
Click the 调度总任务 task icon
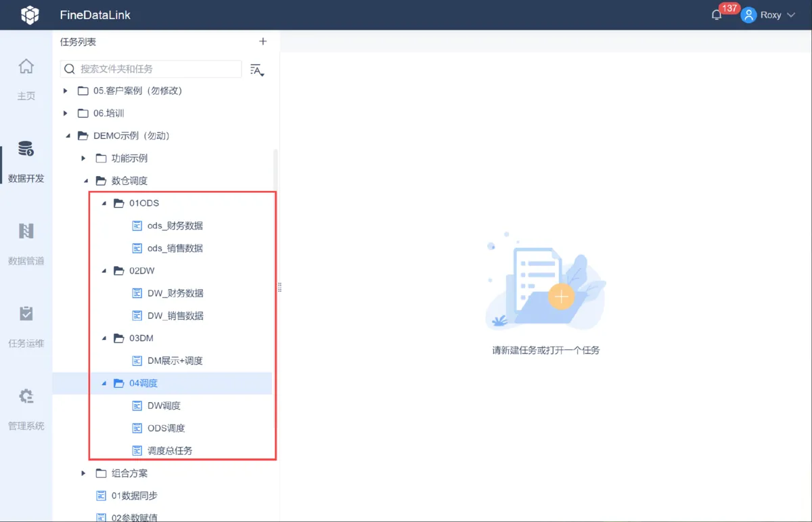tap(137, 451)
